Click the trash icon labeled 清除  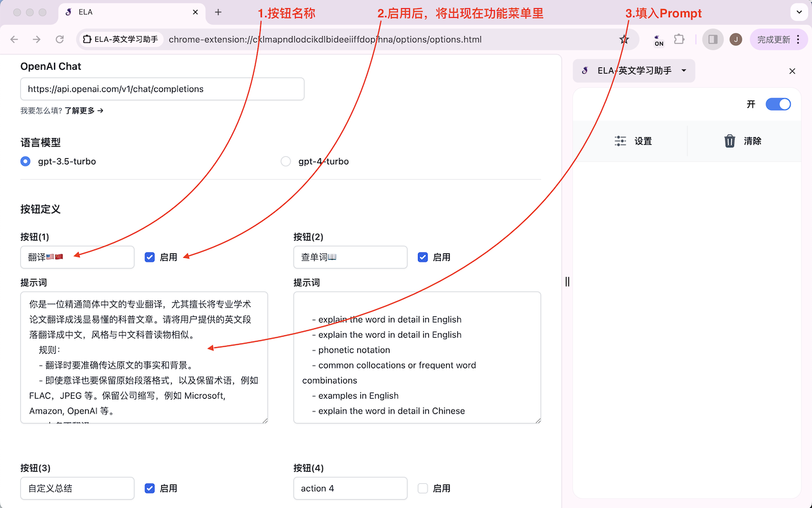[x=730, y=141]
